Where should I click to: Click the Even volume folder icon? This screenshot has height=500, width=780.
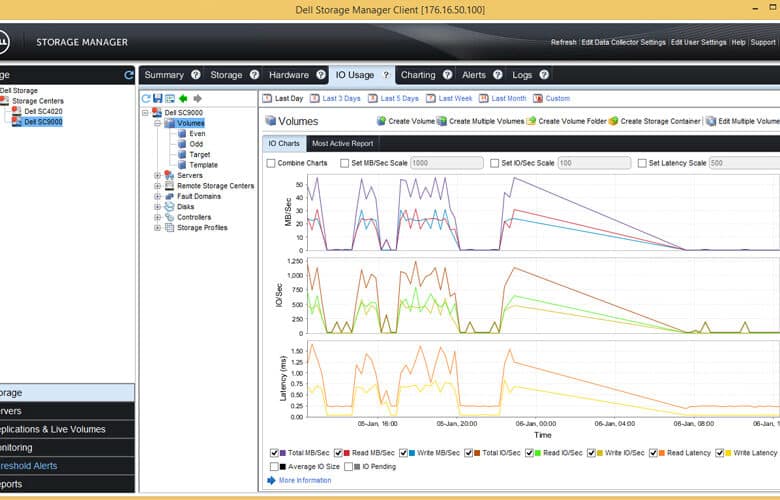[x=182, y=133]
